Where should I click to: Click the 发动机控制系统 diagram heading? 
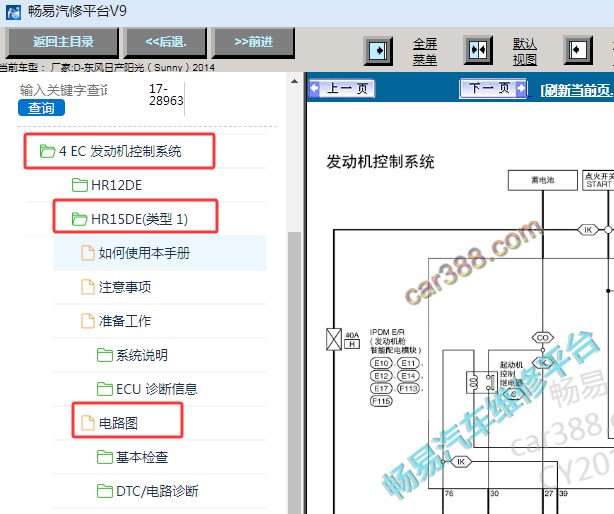point(380,162)
